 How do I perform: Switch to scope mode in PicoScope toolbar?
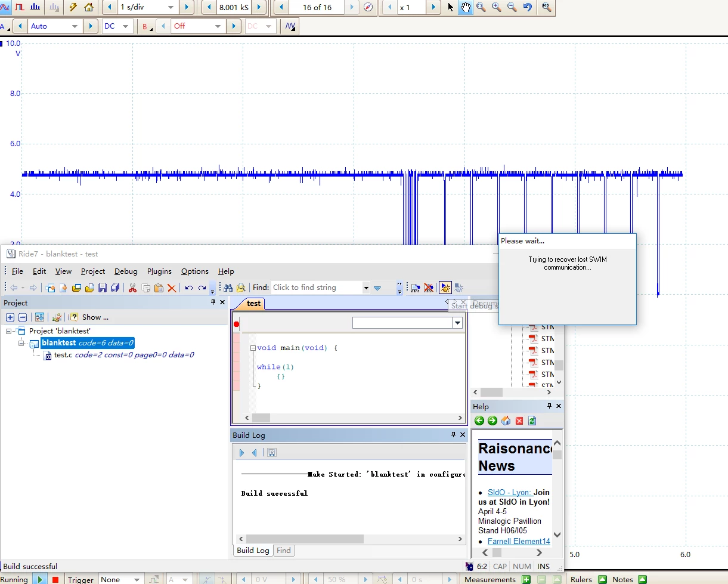pyautogui.click(x=5, y=7)
